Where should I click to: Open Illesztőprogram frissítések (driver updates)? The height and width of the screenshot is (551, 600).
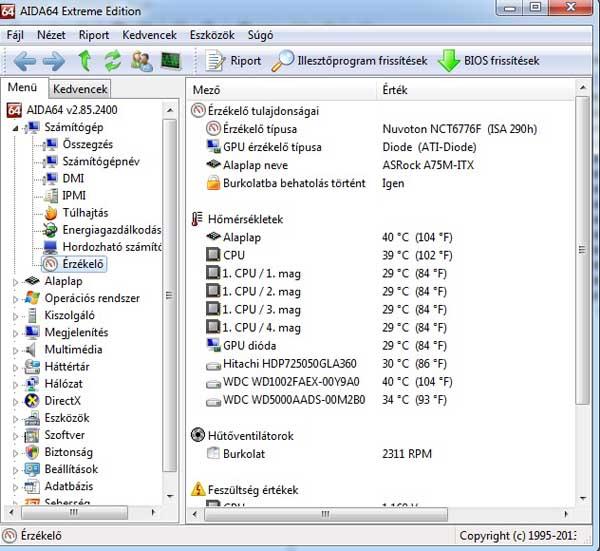(349, 61)
